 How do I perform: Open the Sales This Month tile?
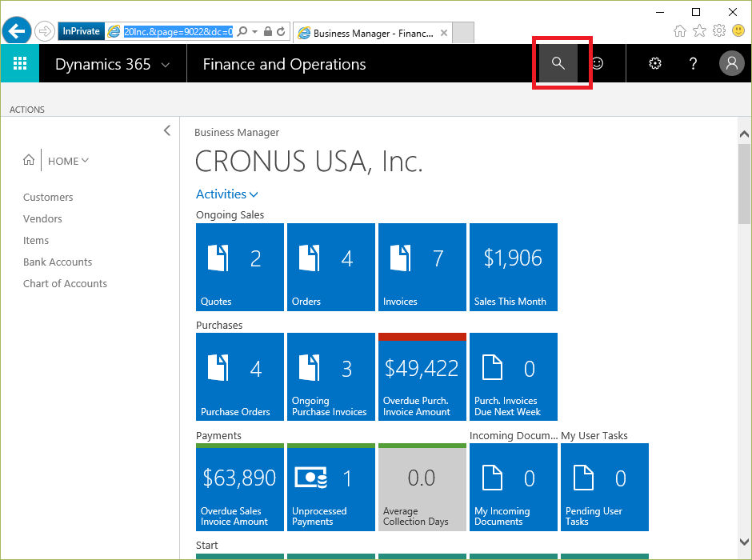click(513, 267)
